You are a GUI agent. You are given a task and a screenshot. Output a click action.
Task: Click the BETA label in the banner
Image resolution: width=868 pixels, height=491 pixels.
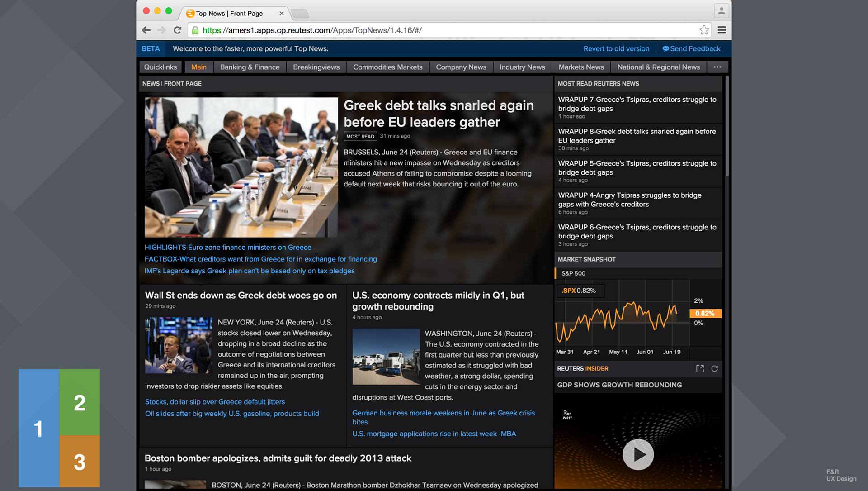point(151,48)
